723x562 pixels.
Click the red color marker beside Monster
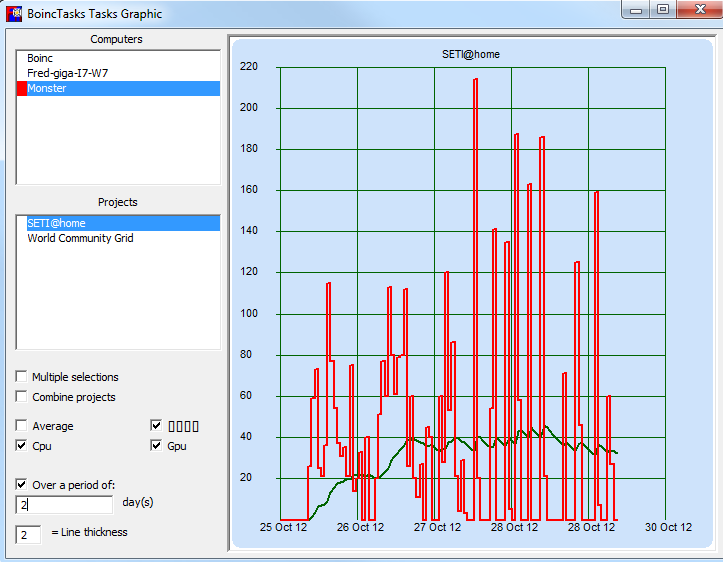click(x=22, y=89)
